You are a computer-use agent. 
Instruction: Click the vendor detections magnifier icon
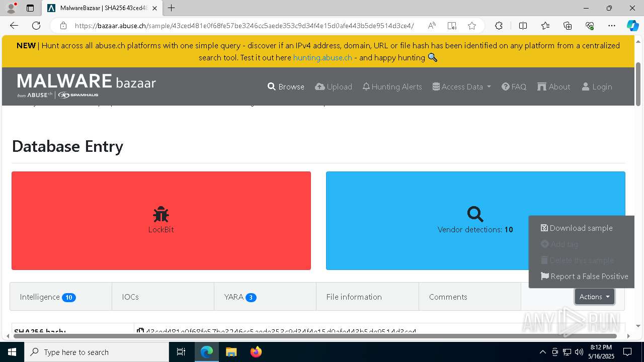(x=475, y=214)
